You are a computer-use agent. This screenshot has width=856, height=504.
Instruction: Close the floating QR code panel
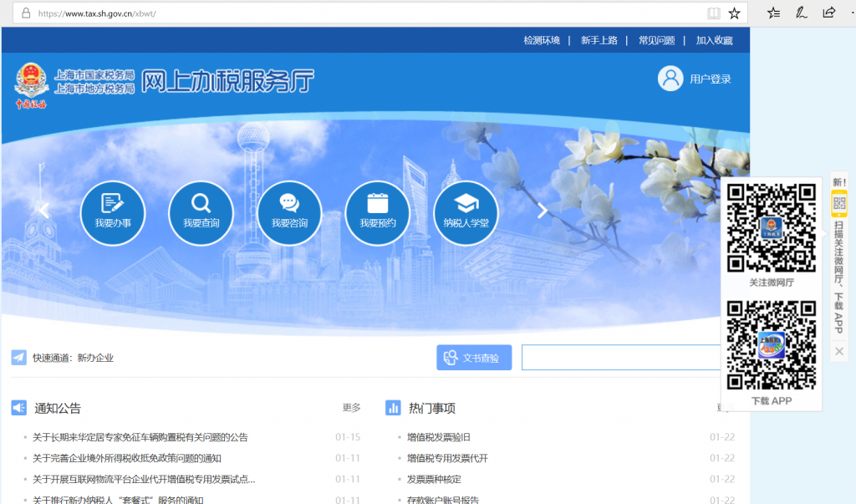(839, 352)
